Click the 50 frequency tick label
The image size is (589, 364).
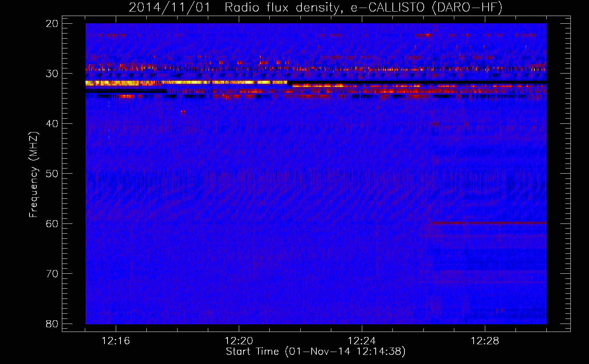pos(52,174)
